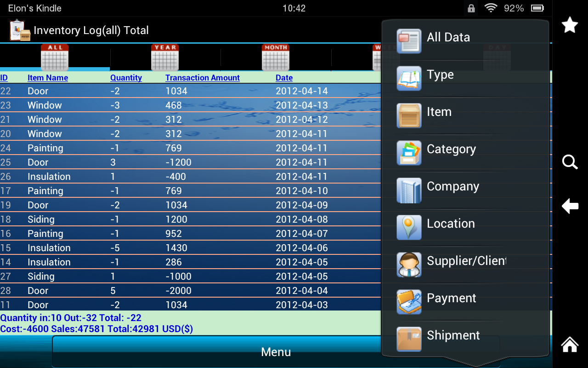Select row ID 28 Door
This screenshot has width=588, height=368.
point(191,291)
